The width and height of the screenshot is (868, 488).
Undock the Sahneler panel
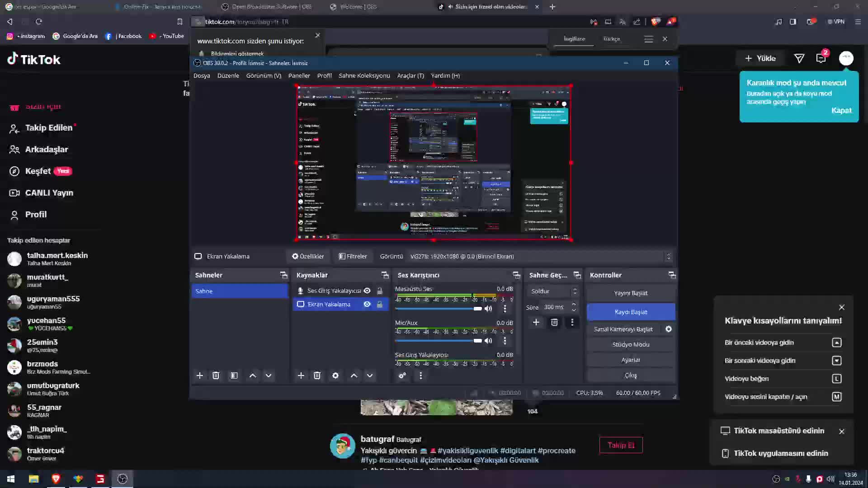click(x=284, y=275)
